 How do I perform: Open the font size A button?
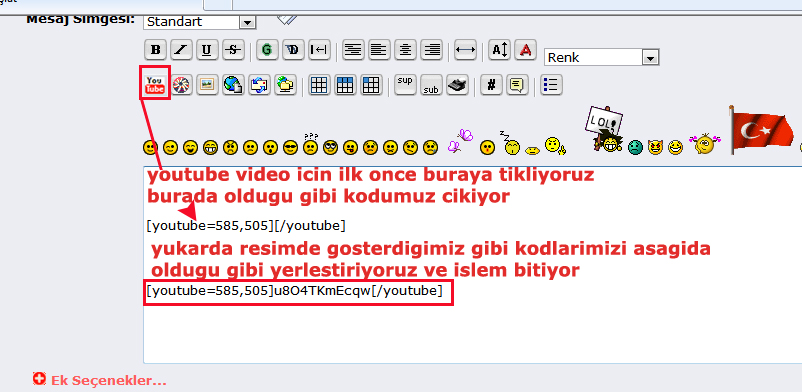coord(499,50)
